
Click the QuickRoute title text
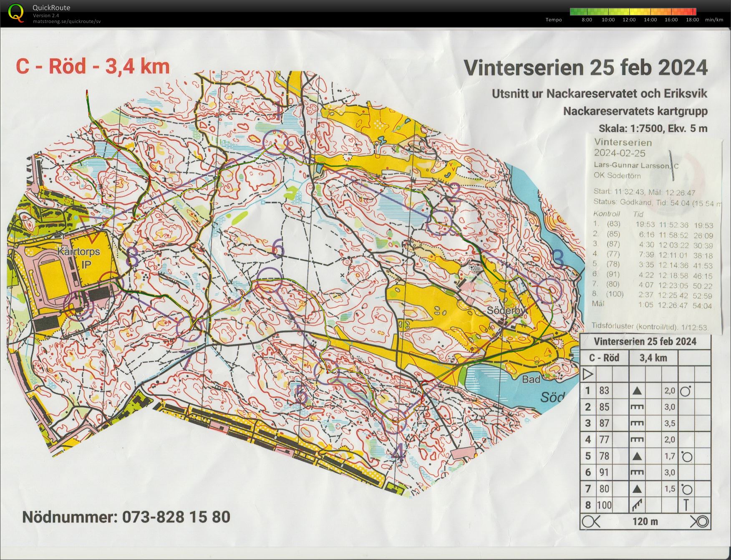tap(51, 8)
